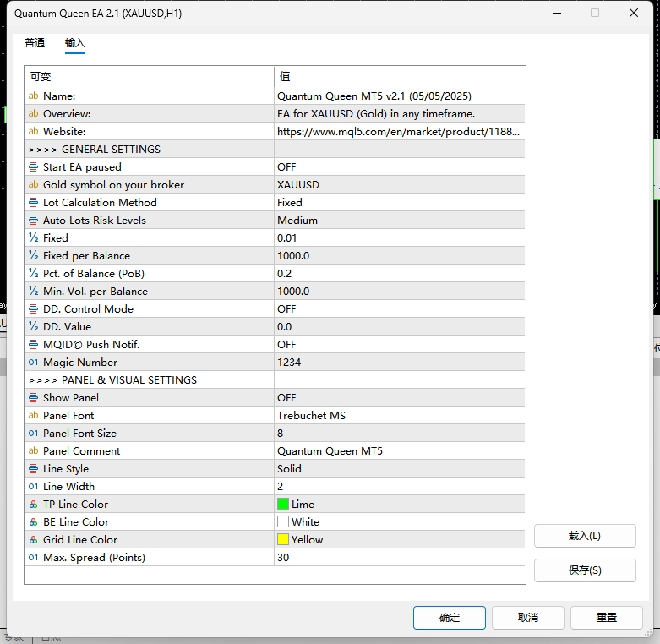Viewport: 660px width, 644px height.
Task: Click the string icon beside Website:
Action: [x=33, y=131]
